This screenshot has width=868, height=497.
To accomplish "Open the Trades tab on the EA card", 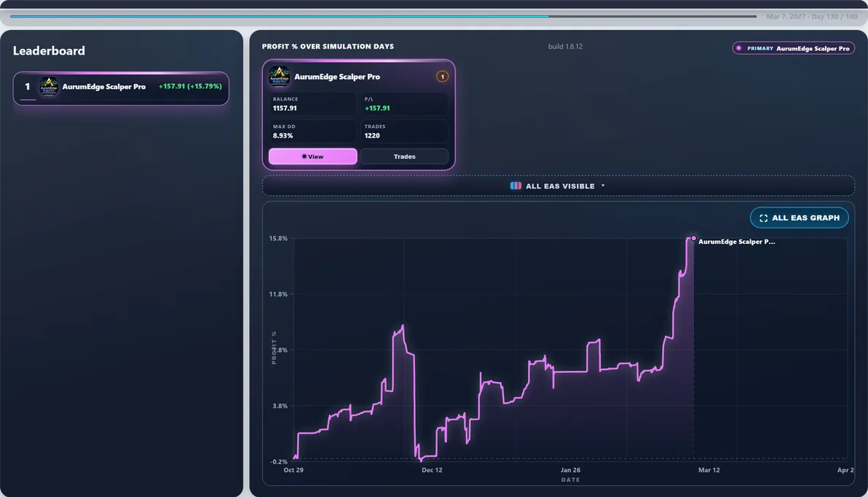I will point(404,156).
